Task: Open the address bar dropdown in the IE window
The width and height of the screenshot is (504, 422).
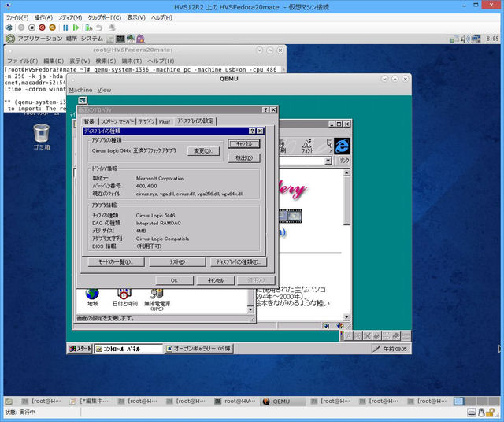Action: point(328,161)
